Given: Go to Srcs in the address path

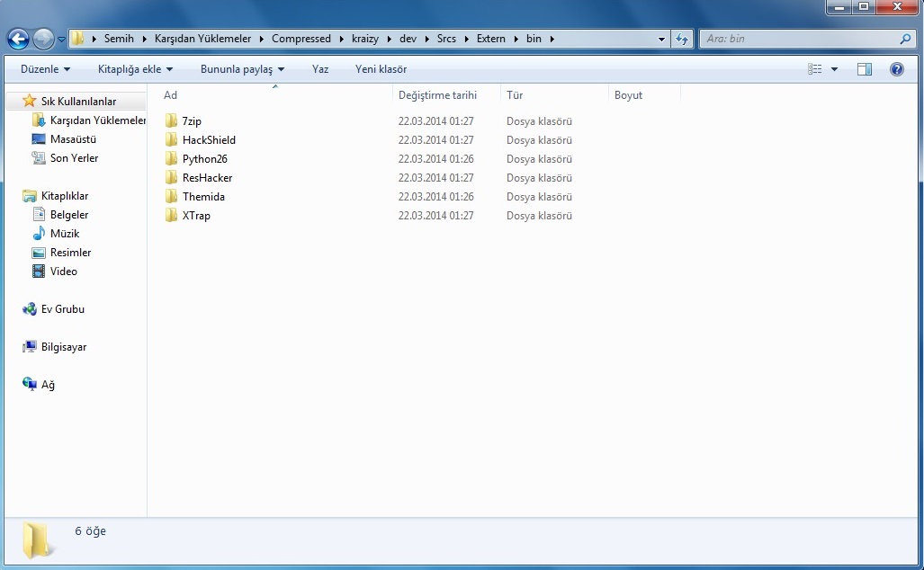Looking at the screenshot, I should [446, 39].
